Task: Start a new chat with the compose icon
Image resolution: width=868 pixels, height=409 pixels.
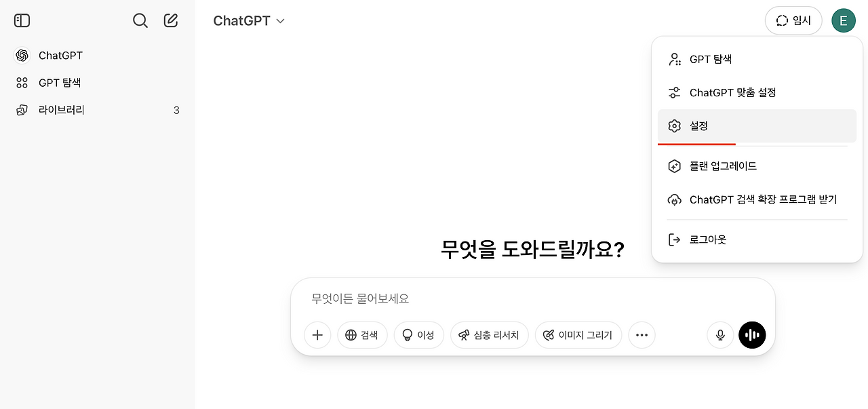Action: coord(170,20)
